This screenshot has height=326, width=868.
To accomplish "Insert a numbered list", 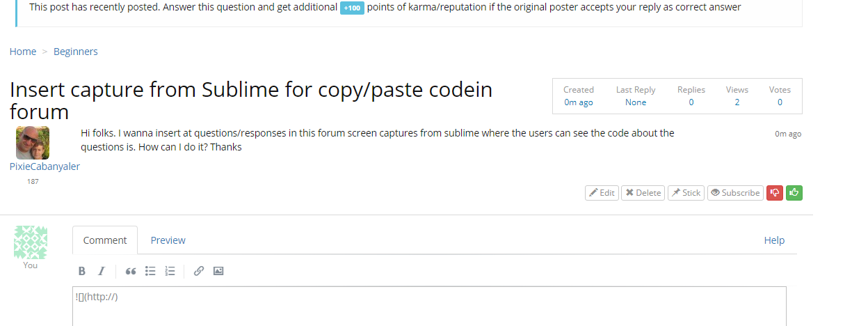I will coord(170,271).
